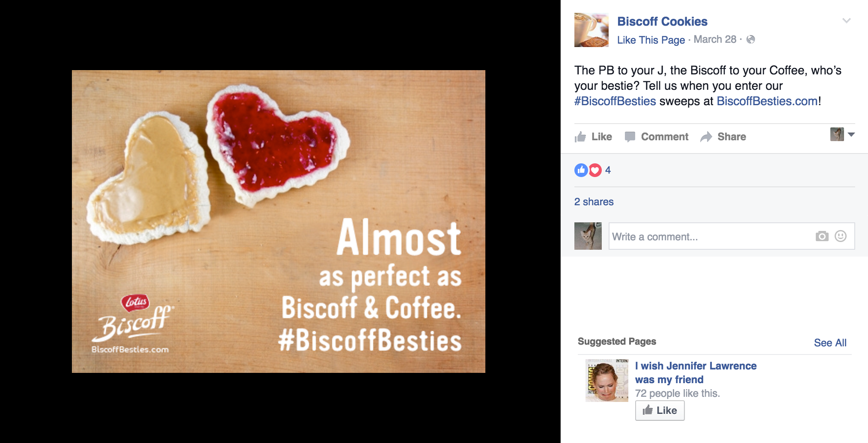Image resolution: width=868 pixels, height=443 pixels.
Task: Click the globe public privacy icon
Action: [751, 39]
